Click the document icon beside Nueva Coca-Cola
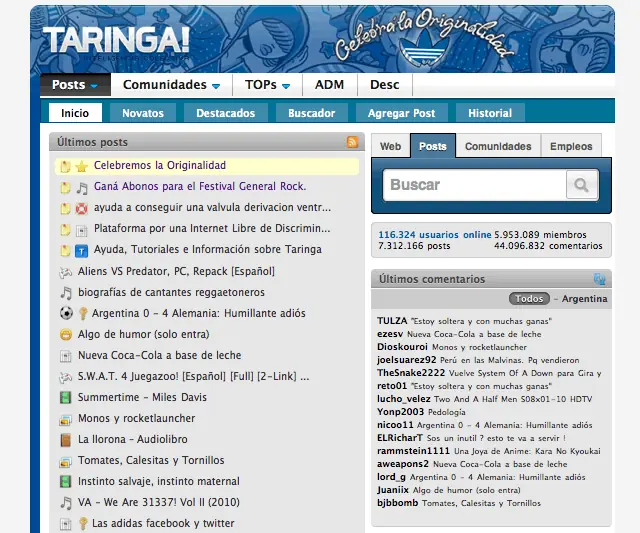Image resolution: width=640 pixels, height=533 pixels. (66, 356)
